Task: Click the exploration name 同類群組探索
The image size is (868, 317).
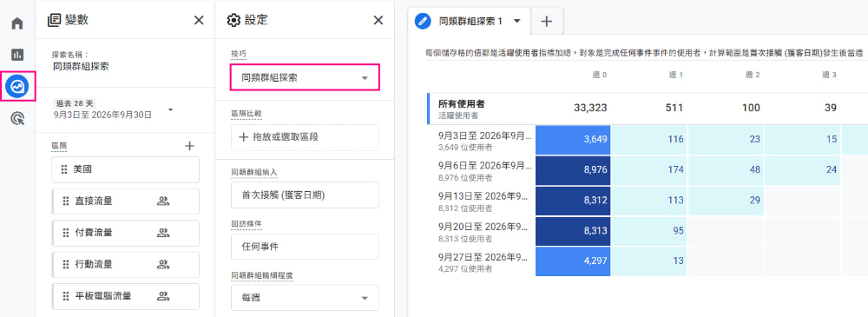Action: (x=81, y=67)
